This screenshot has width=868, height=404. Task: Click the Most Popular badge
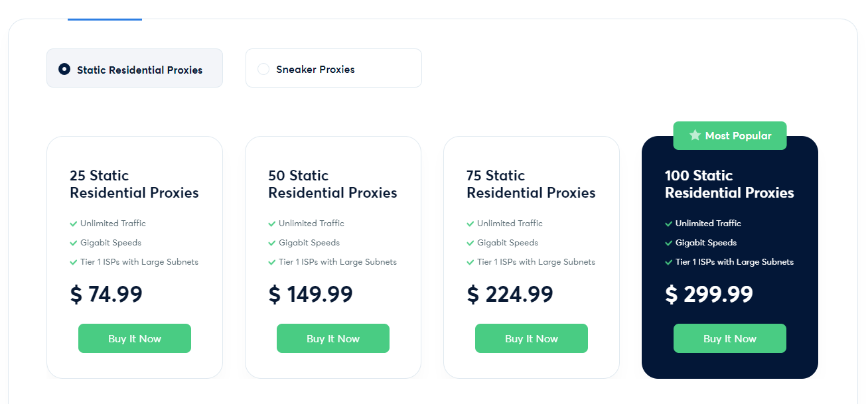point(730,135)
